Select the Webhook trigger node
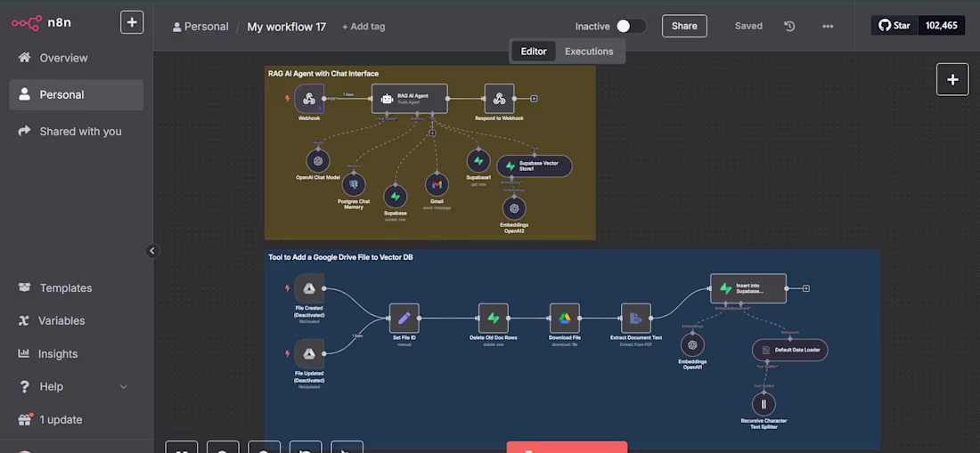The height and width of the screenshot is (453, 980). click(309, 99)
